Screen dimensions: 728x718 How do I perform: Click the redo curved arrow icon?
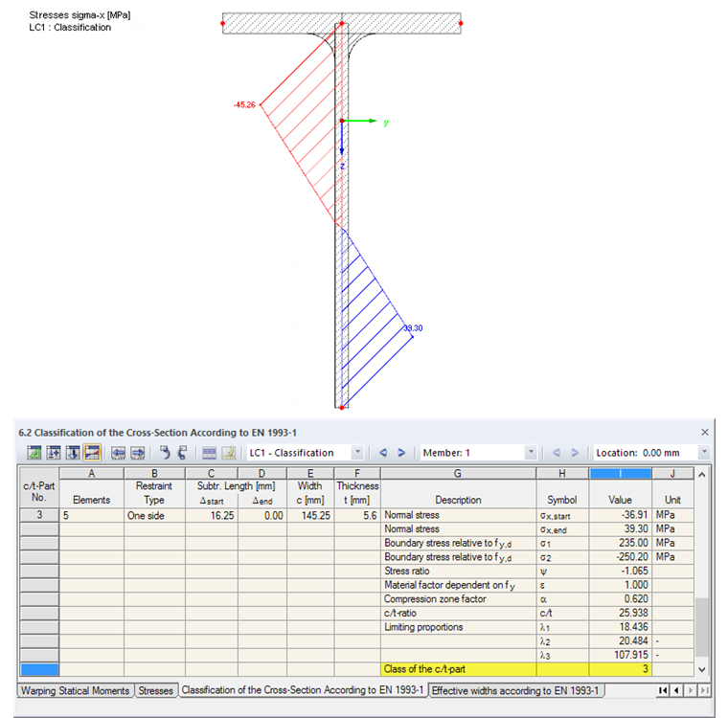click(183, 453)
